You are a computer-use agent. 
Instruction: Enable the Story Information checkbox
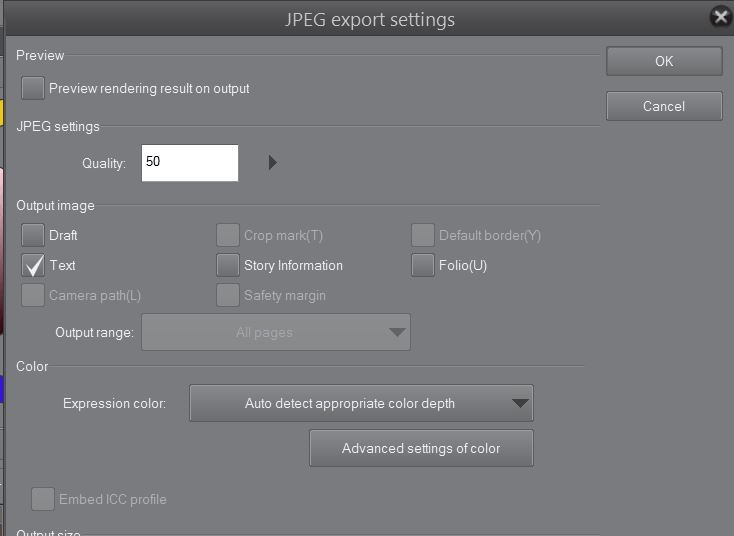(x=228, y=266)
